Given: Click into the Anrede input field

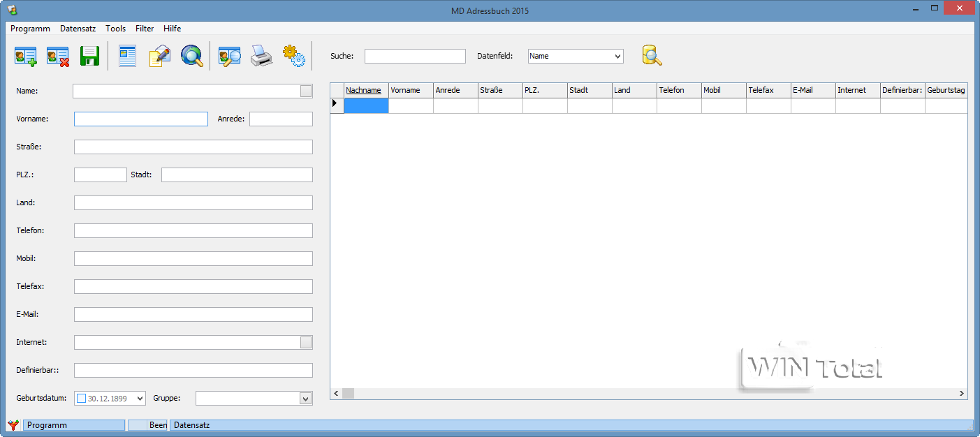Looking at the screenshot, I should point(281,119).
